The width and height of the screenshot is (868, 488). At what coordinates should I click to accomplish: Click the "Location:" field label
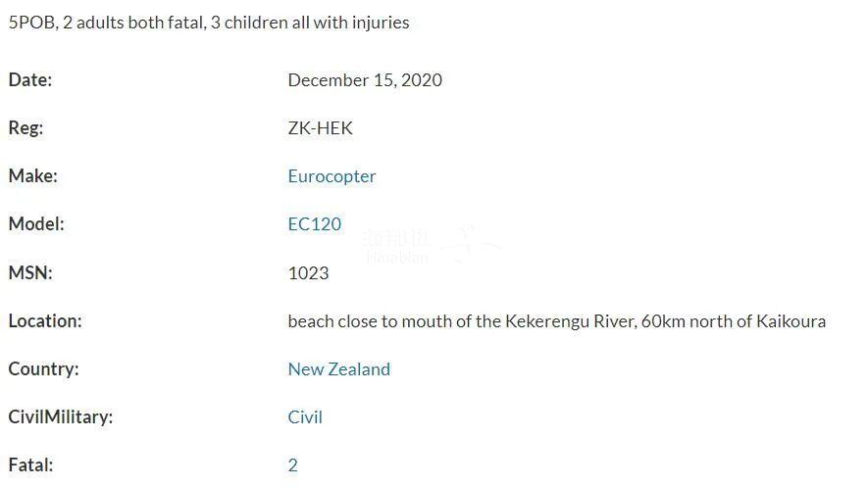click(45, 321)
